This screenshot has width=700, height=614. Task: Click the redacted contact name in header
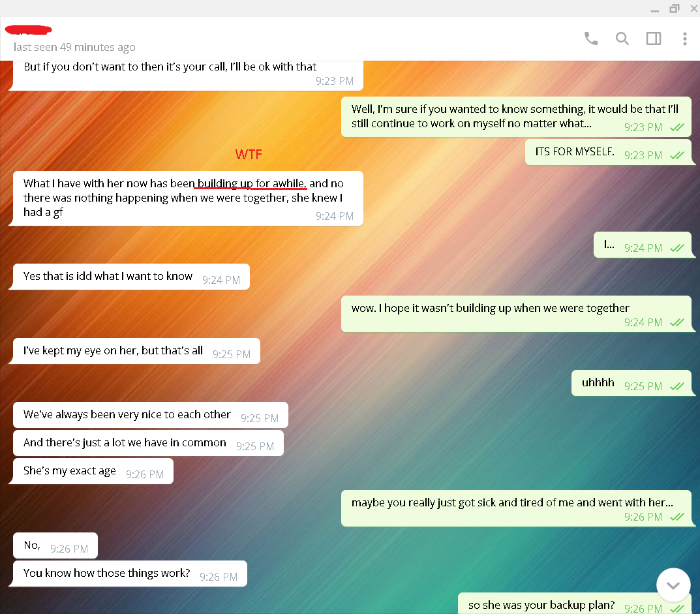coord(28,30)
